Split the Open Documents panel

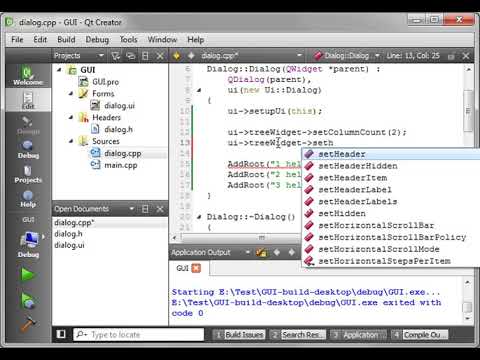tap(145, 209)
